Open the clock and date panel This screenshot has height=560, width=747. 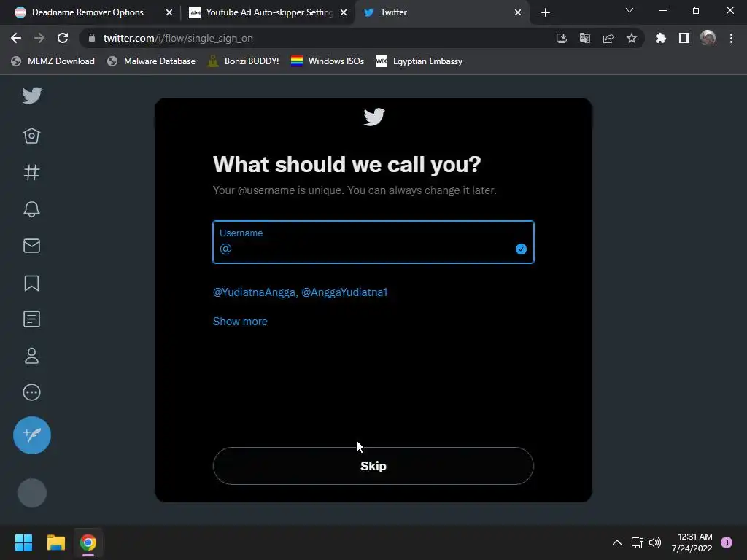(692, 542)
